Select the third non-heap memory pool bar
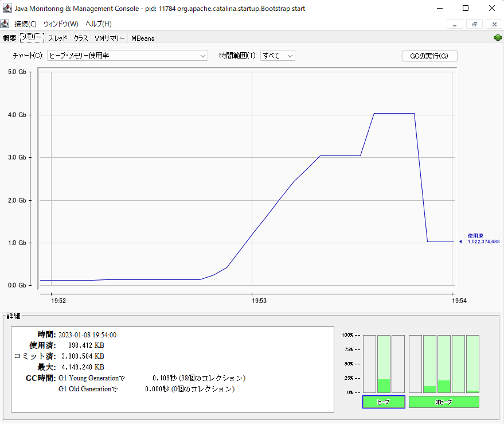 coord(444,364)
